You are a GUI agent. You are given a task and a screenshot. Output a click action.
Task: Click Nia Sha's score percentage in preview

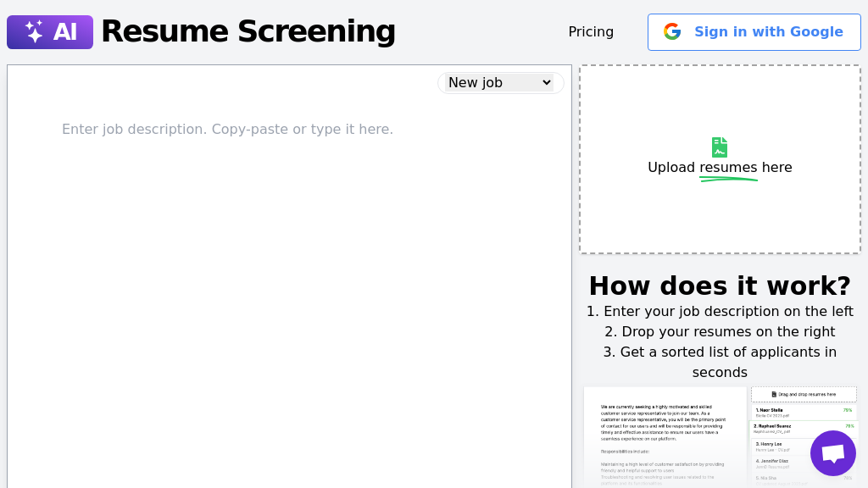pyautogui.click(x=848, y=477)
